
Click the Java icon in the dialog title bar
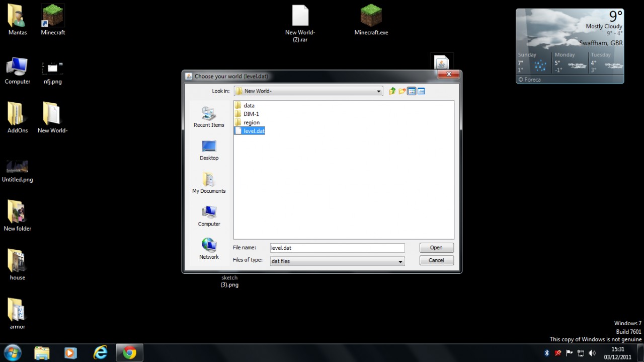pyautogui.click(x=189, y=77)
